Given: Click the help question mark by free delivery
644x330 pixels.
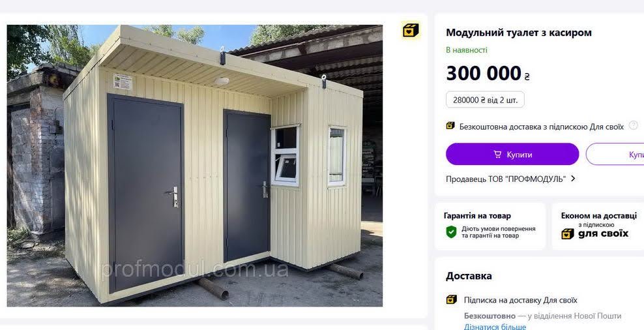Looking at the screenshot, I should tap(633, 126).
